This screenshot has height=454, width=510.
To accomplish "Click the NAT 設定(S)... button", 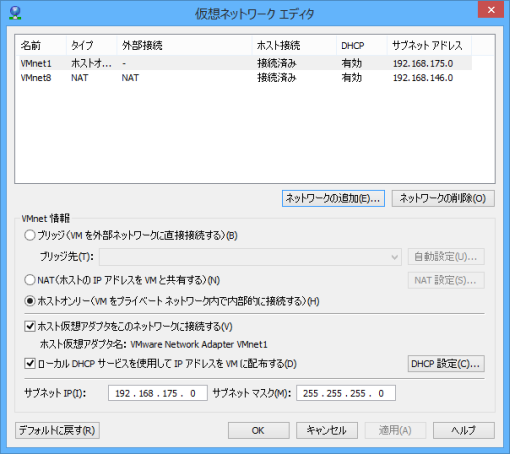I will coord(446,280).
